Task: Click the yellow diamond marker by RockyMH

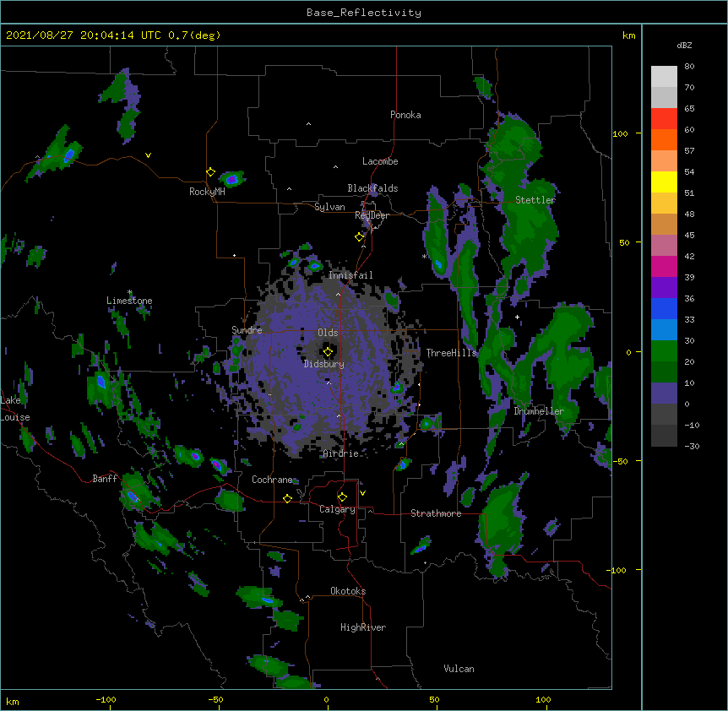Action: click(x=210, y=172)
